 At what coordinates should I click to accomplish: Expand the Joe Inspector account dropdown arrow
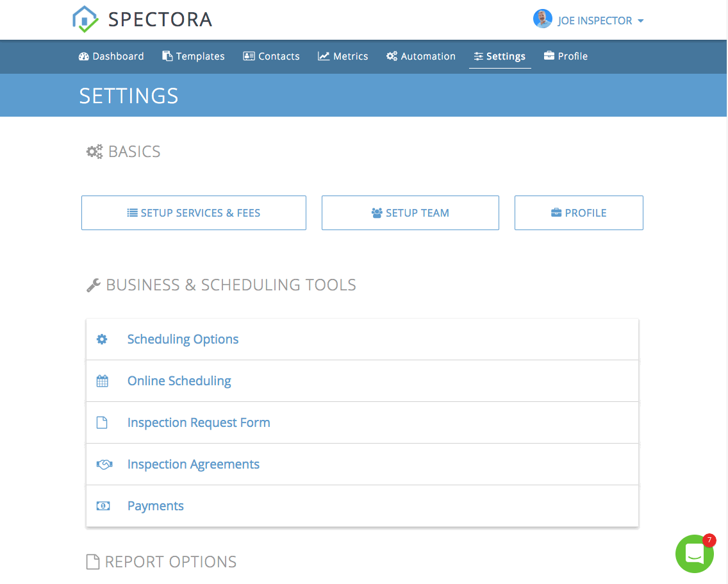coord(641,21)
